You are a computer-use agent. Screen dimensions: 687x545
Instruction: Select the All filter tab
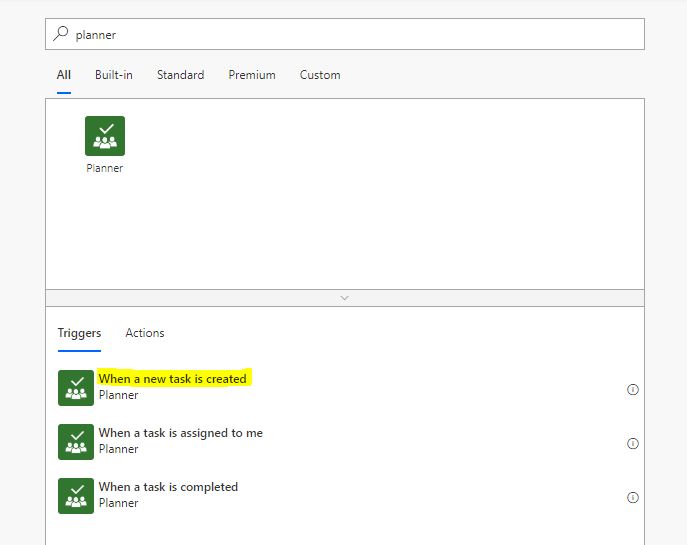tap(64, 75)
